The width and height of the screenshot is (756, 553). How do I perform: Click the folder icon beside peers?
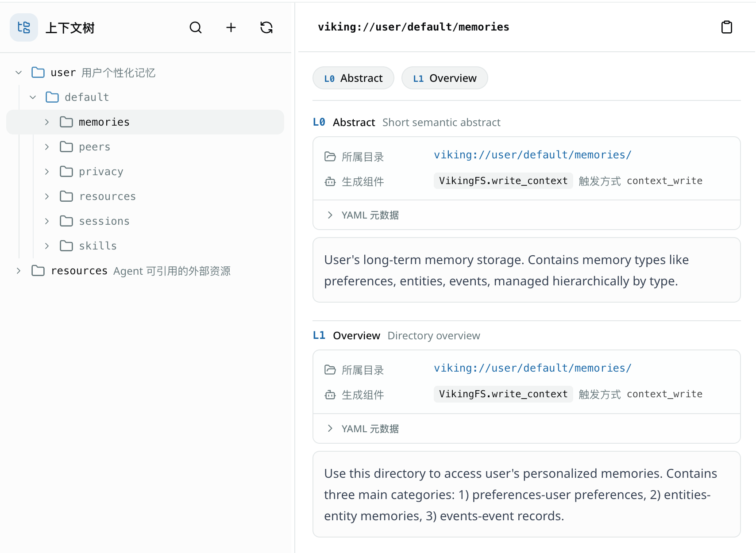[66, 147]
